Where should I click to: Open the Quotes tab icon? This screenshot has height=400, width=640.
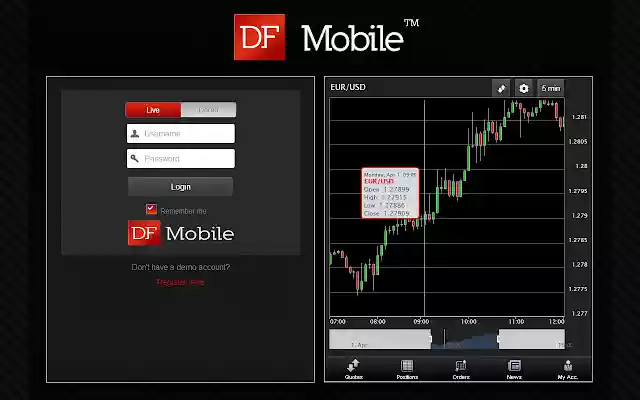point(353,369)
